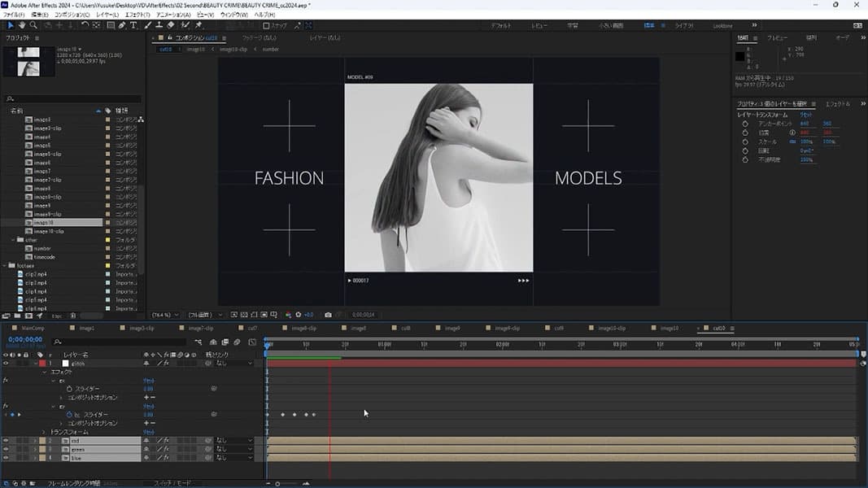Click the snapshot camera icon below the viewer
The width and height of the screenshot is (868, 488).
click(328, 315)
